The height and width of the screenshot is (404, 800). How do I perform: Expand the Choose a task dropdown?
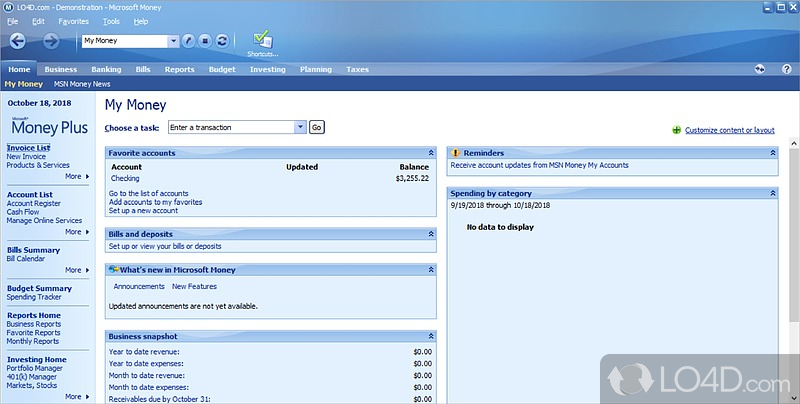pyautogui.click(x=300, y=127)
